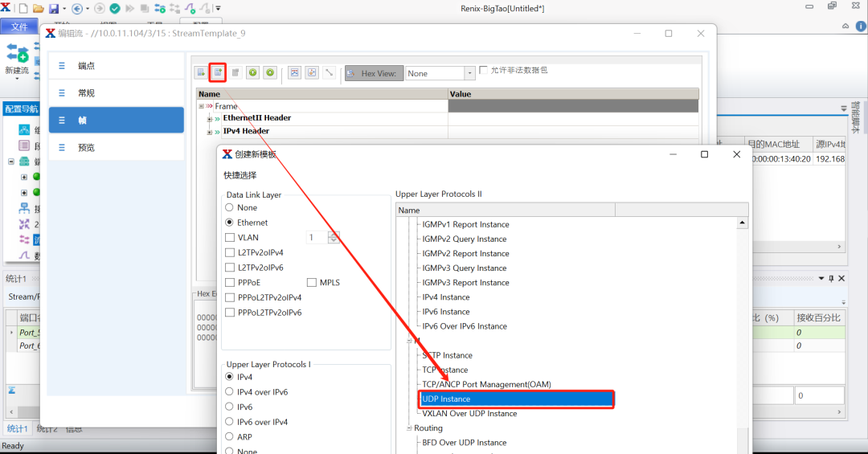868x454 pixels.
Task: Check the MPLS checkbox
Action: [313, 283]
